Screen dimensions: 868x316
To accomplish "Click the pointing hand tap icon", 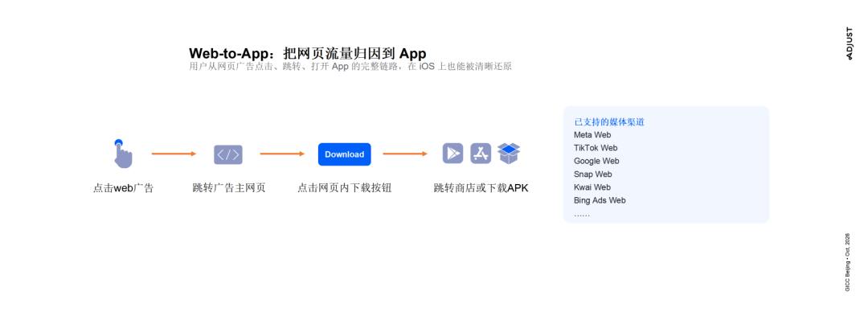I will tap(123, 154).
